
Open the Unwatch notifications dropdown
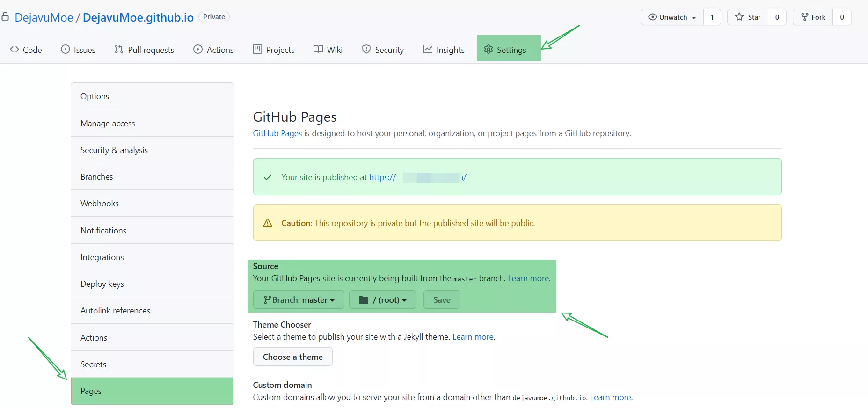point(672,17)
